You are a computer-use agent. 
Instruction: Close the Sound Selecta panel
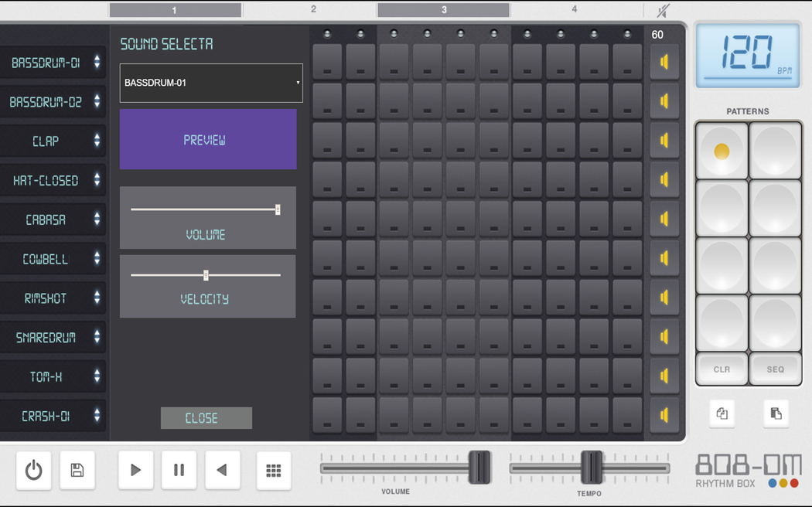[206, 418]
